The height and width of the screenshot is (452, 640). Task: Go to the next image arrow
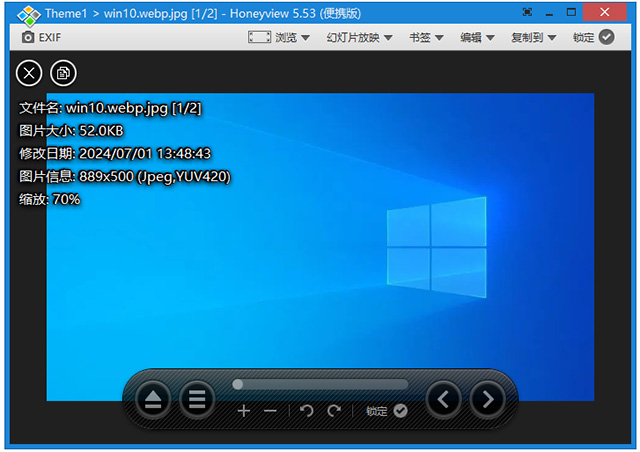488,399
